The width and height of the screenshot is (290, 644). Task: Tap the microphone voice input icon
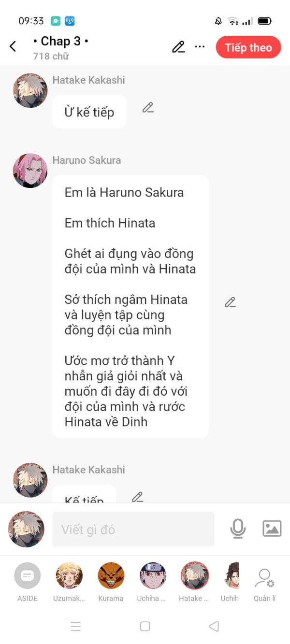(x=238, y=529)
